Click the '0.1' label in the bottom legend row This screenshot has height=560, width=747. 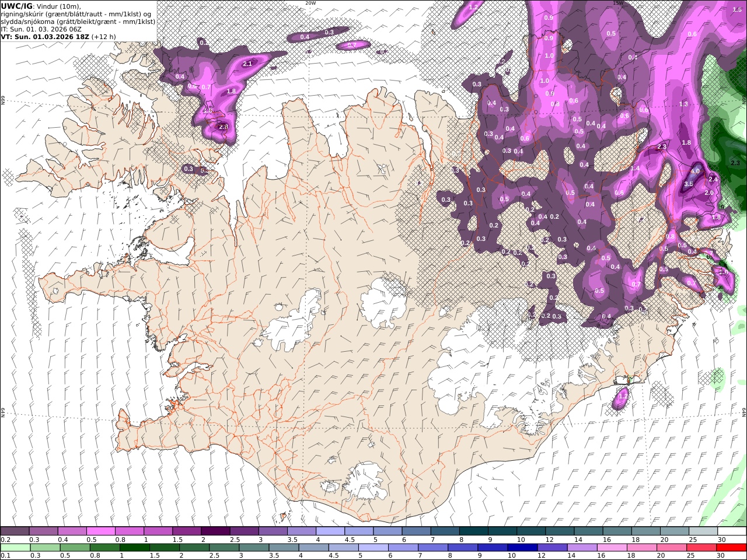pos(5,556)
